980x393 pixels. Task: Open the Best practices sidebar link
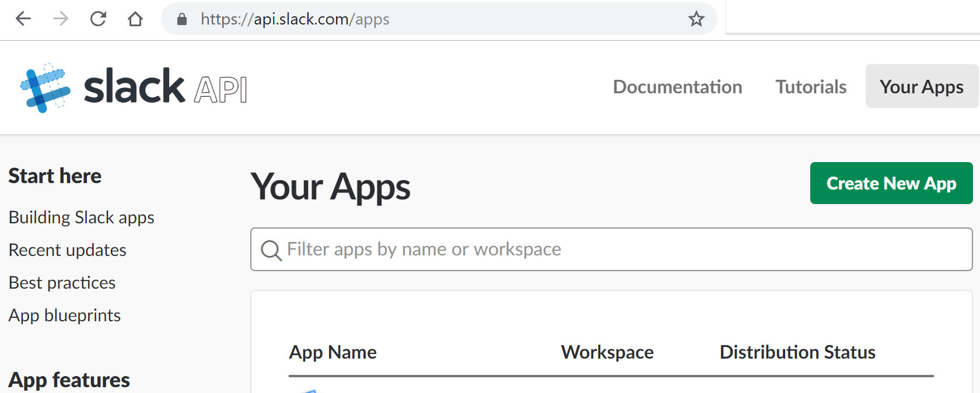click(62, 283)
